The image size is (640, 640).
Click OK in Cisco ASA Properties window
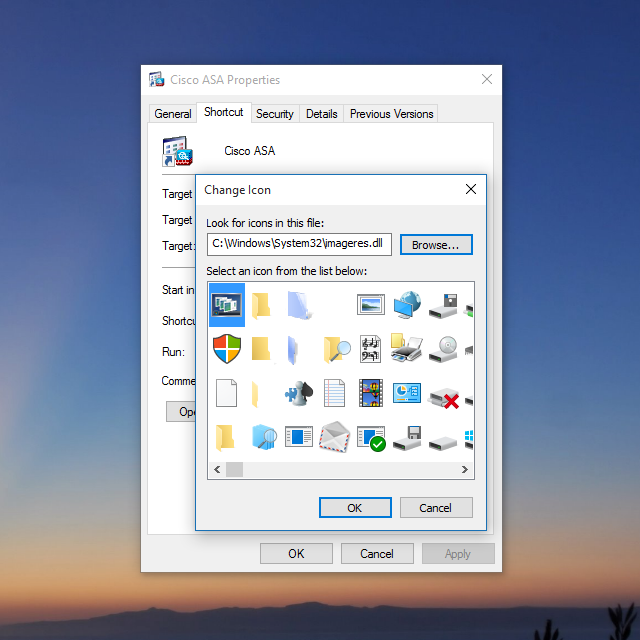296,553
